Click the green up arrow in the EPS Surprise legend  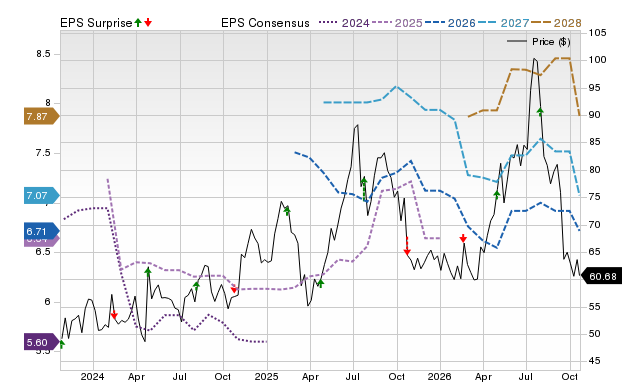click(x=138, y=22)
